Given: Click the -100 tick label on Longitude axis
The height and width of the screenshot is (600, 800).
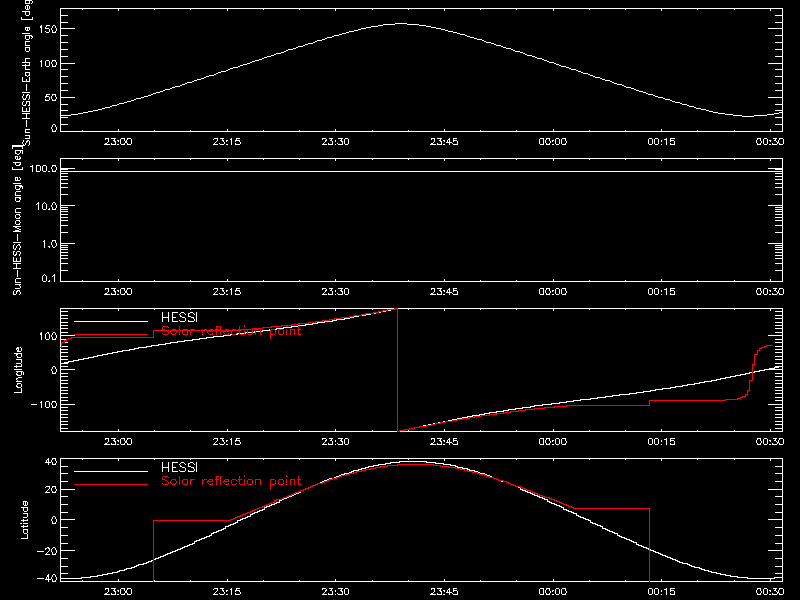Looking at the screenshot, I should click(44, 404).
